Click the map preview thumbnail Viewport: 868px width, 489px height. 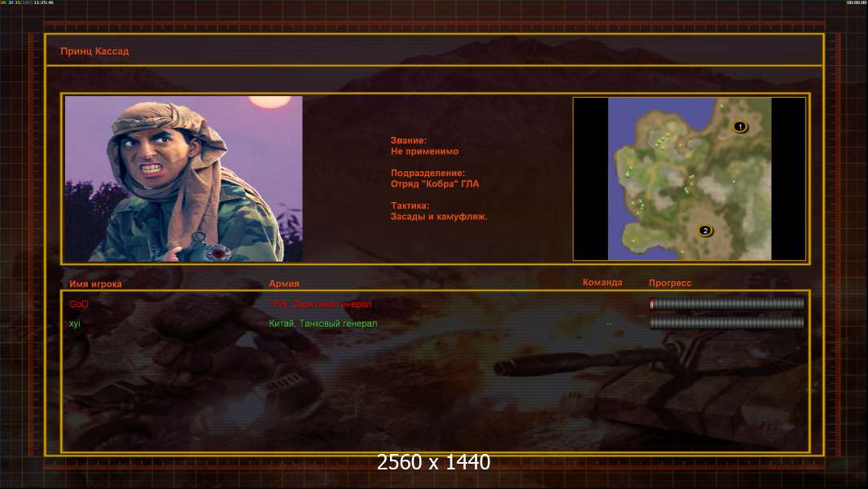click(x=689, y=178)
